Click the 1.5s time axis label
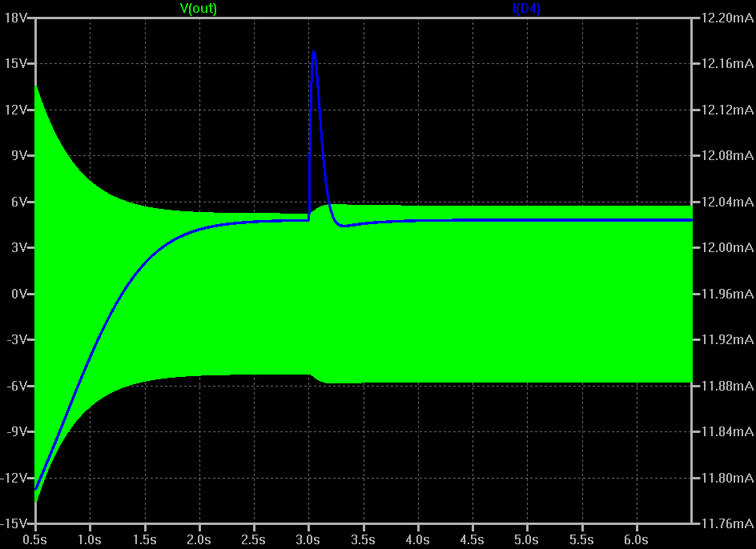The width and height of the screenshot is (756, 549). click(145, 539)
